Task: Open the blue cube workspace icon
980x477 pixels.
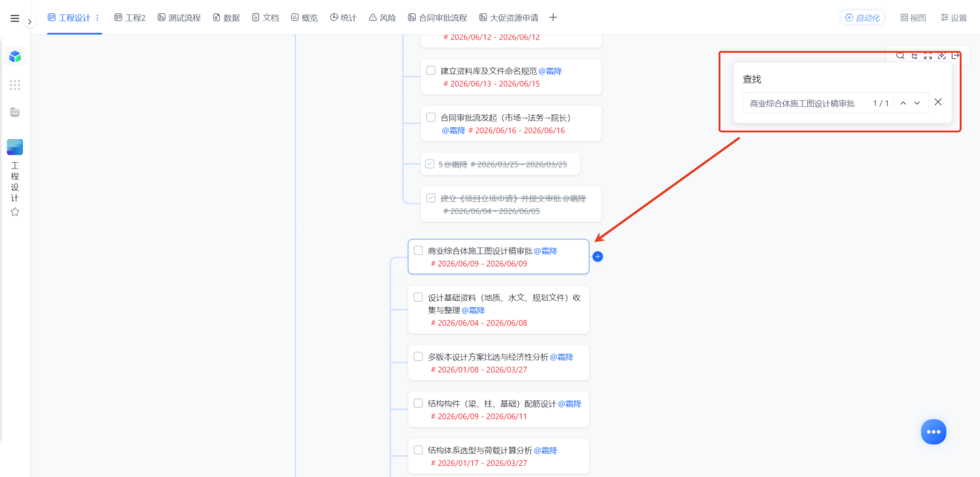Action: pos(15,56)
